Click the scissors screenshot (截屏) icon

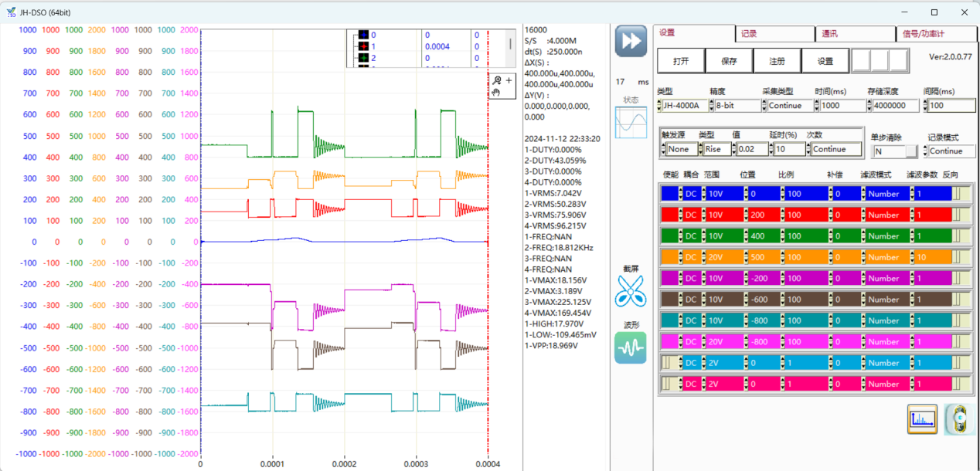630,291
